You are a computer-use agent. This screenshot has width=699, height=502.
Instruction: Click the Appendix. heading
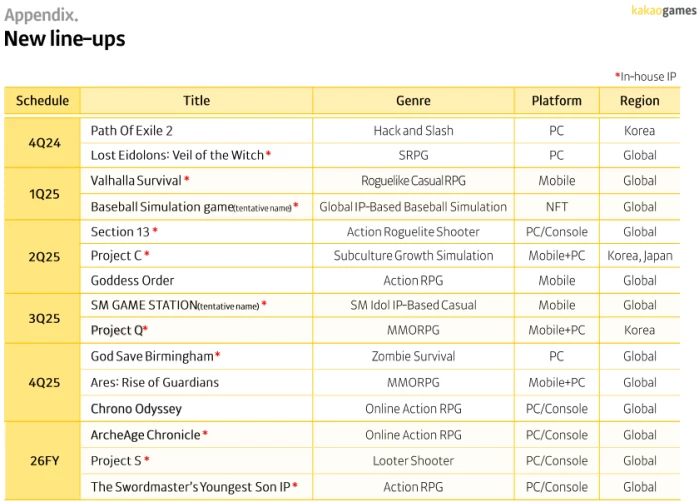click(41, 15)
